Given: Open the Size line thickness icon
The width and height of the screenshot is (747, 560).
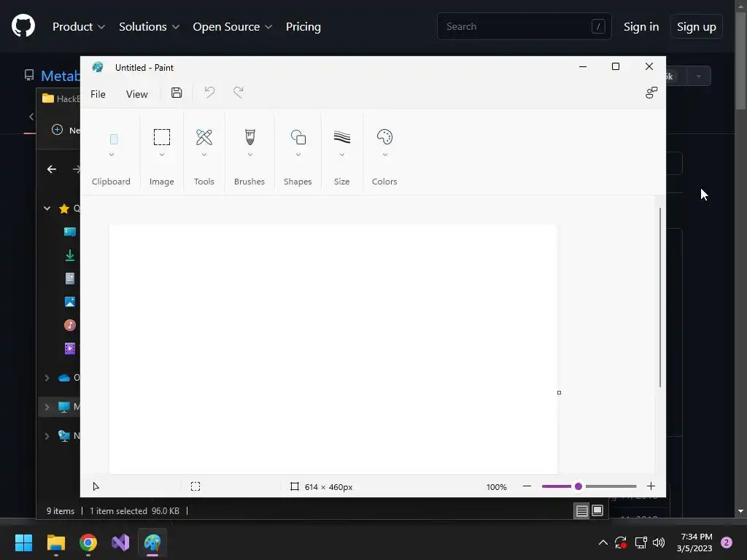Looking at the screenshot, I should point(341,137).
